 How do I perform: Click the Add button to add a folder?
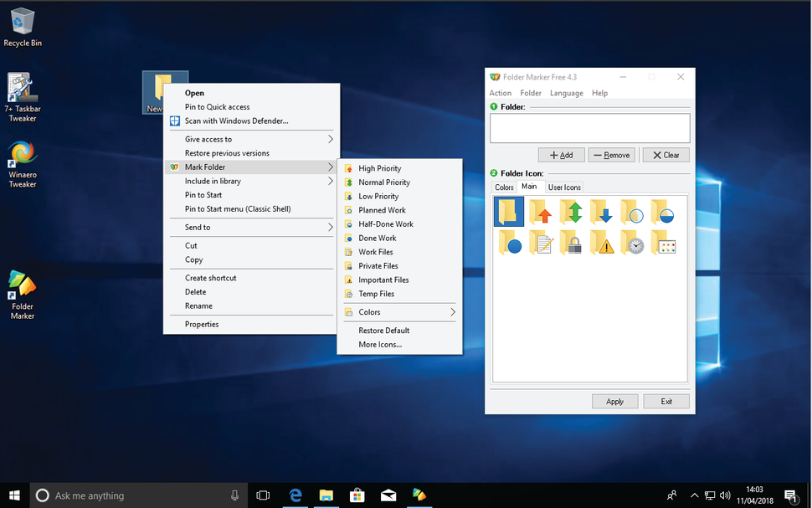[x=561, y=155]
